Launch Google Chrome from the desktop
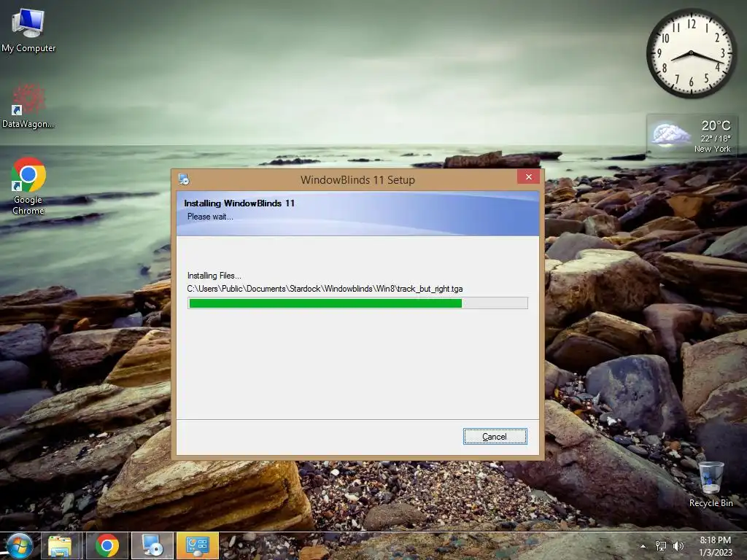This screenshot has width=747, height=560. click(x=28, y=186)
